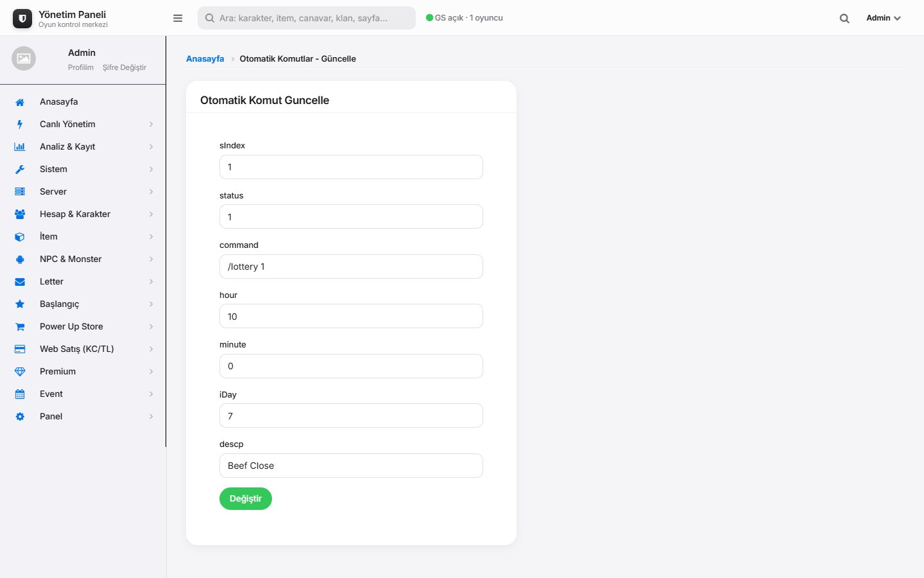Follow the Anasayfa breadcrumb link

coord(205,58)
